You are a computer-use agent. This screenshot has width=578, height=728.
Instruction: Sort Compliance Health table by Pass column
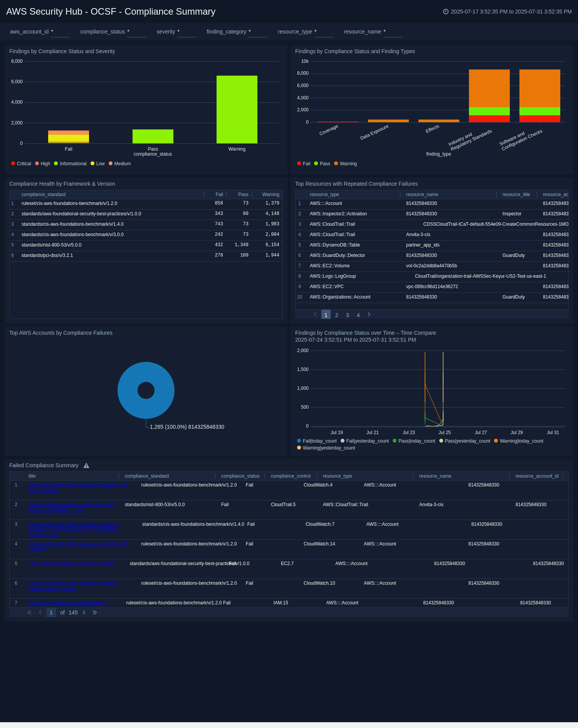click(243, 195)
